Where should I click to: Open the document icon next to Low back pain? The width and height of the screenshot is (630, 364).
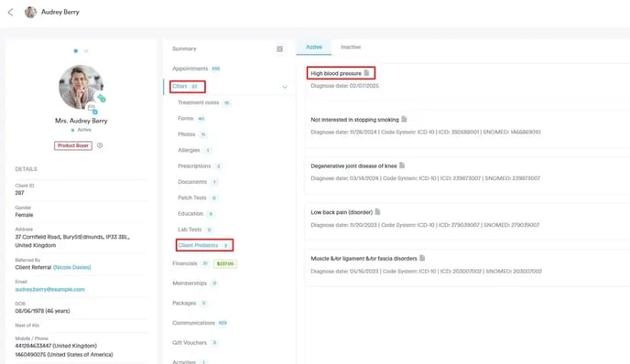377,211
